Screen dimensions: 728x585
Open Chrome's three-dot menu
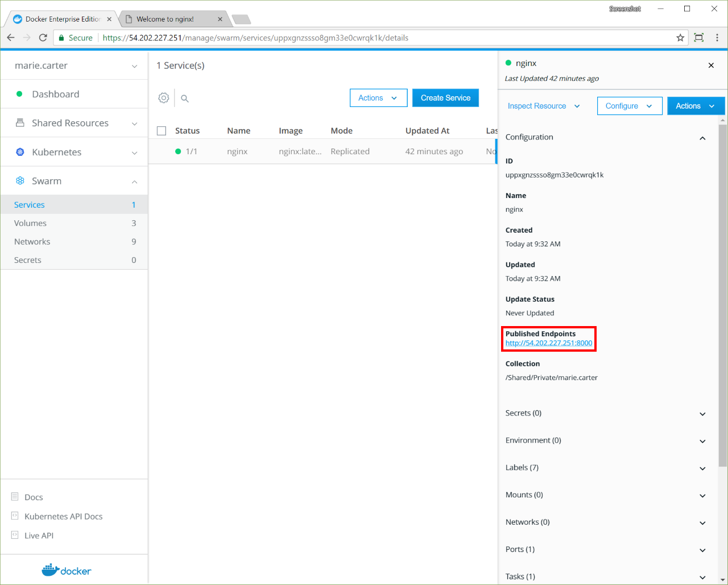[x=717, y=38]
